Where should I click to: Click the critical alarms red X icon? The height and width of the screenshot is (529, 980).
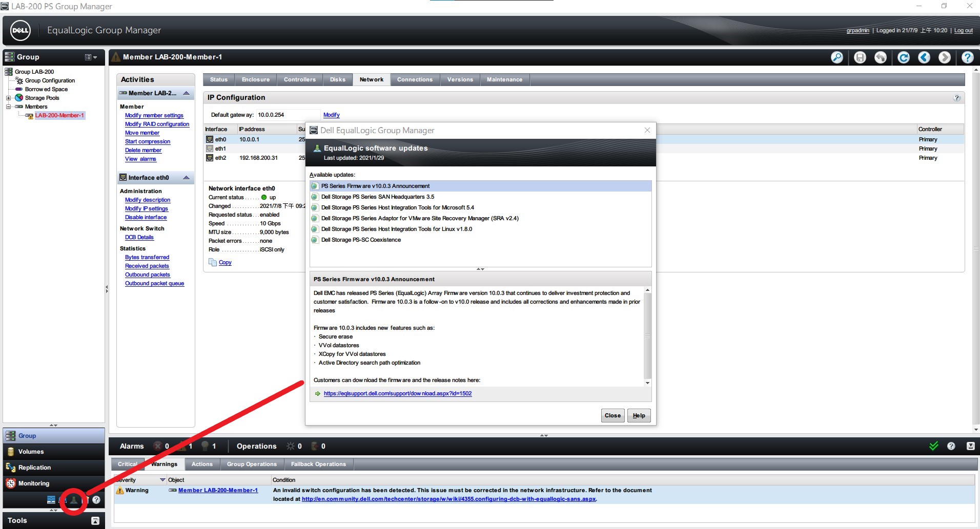pyautogui.click(x=158, y=446)
